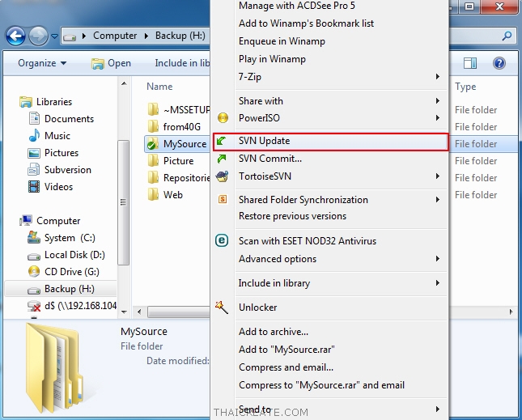Click the Name column header
The width and height of the screenshot is (522, 420).
159,87
